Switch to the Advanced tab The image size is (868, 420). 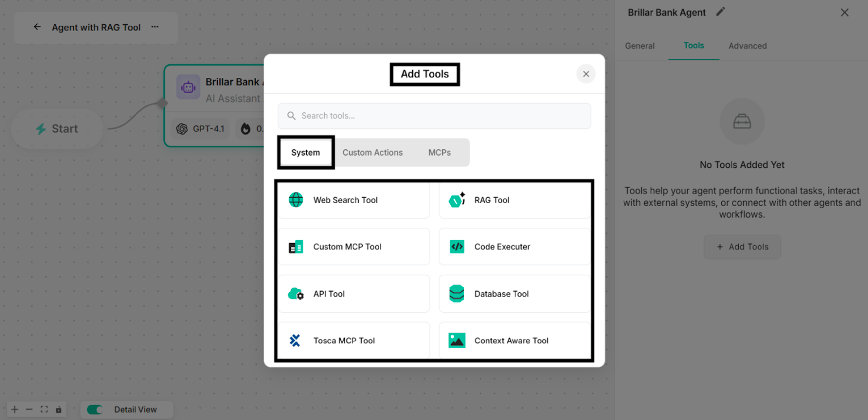coord(747,46)
